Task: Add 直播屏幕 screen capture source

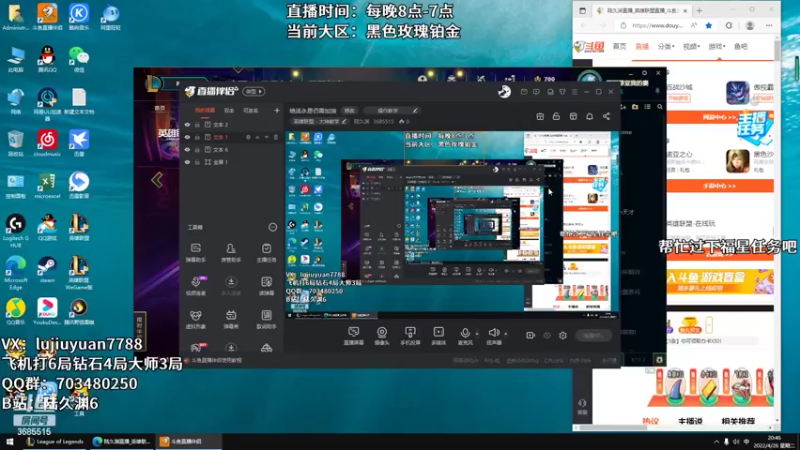Action: pyautogui.click(x=353, y=336)
